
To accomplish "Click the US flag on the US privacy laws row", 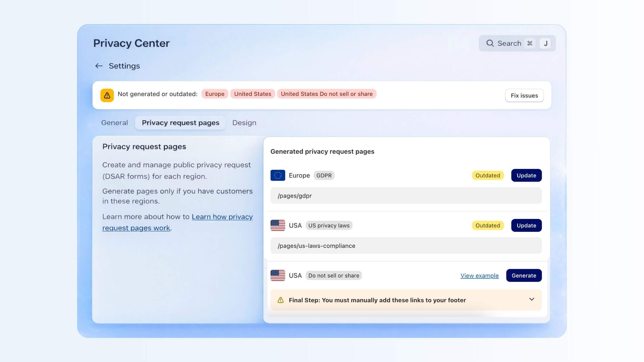I will (x=277, y=225).
